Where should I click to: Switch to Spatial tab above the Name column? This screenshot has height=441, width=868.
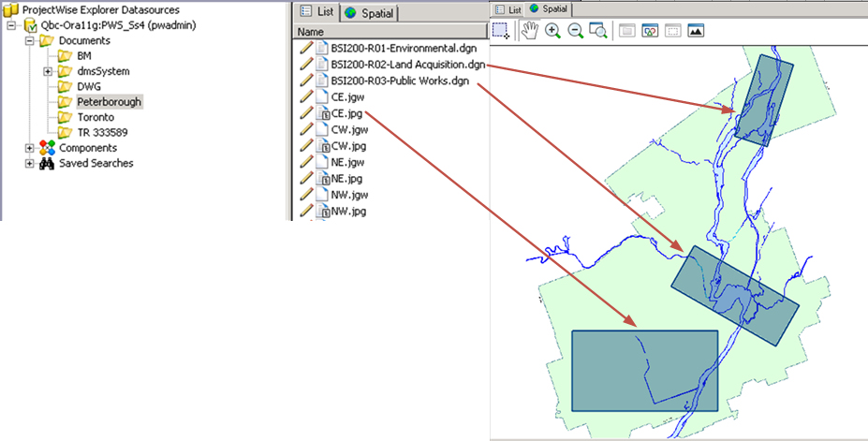point(369,13)
